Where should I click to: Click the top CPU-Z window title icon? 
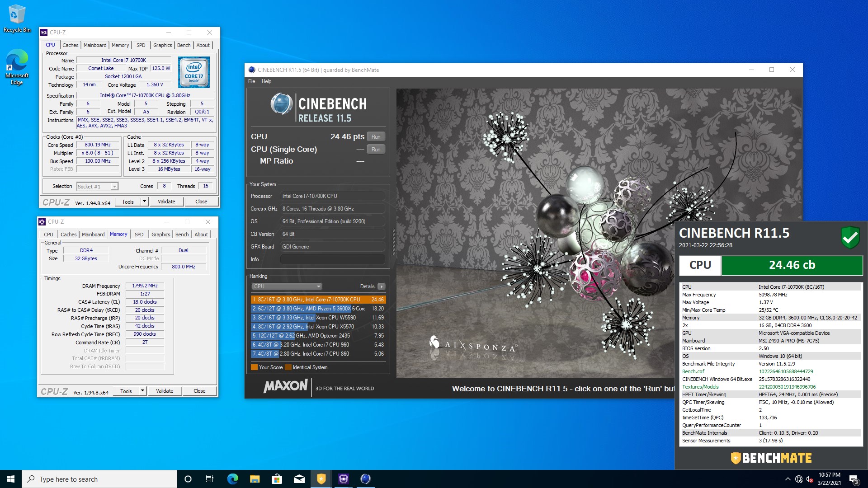(44, 33)
